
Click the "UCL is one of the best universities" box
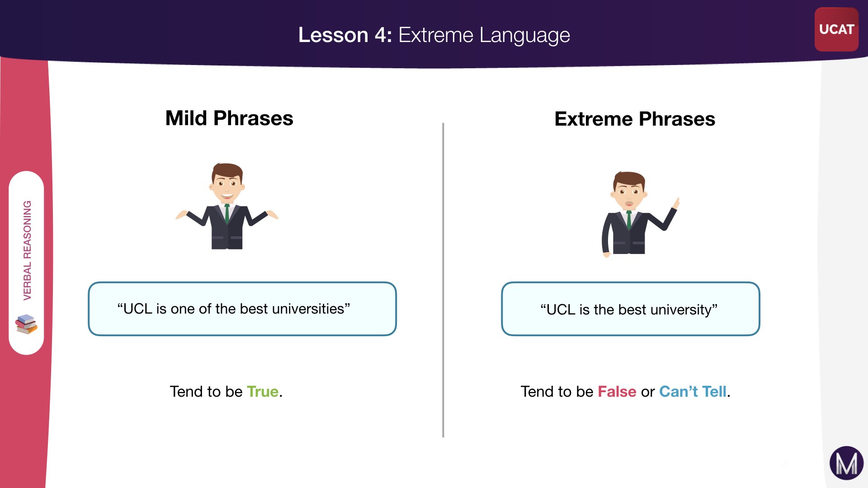point(242,309)
